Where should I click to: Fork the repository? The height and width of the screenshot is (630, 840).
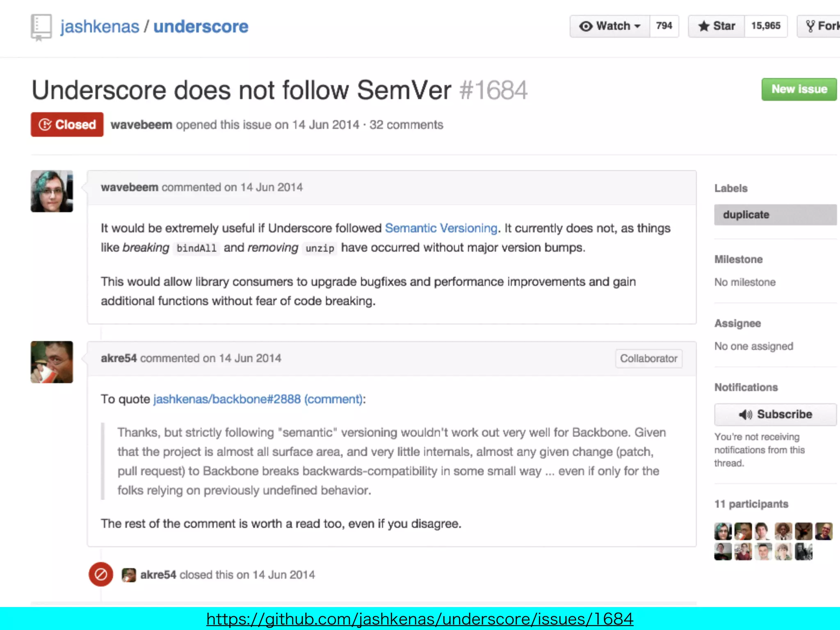coord(819,26)
